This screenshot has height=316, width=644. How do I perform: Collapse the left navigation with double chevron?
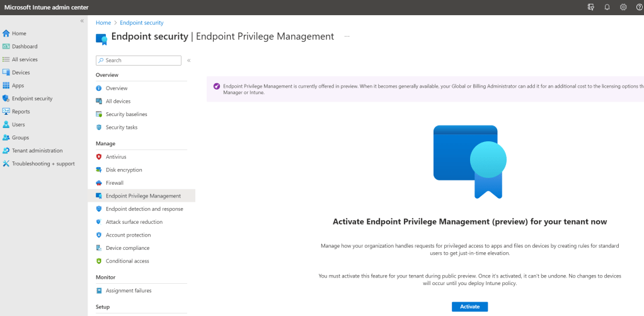(82, 21)
